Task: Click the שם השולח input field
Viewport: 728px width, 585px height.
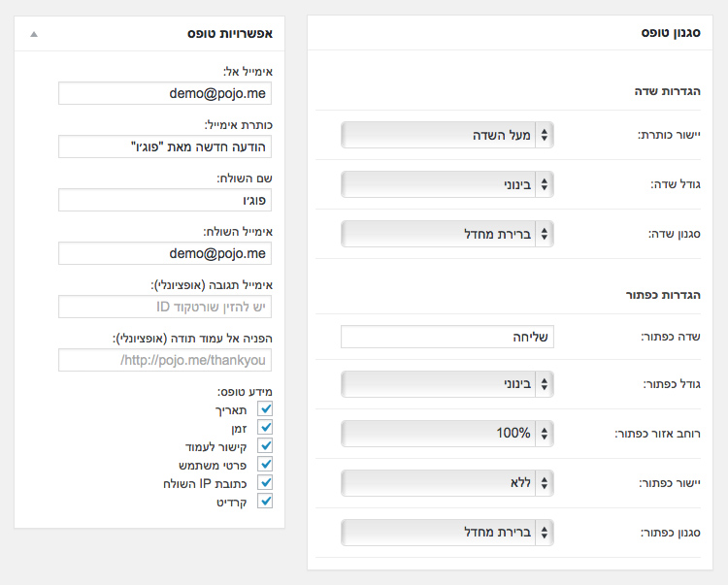Action: [165, 200]
